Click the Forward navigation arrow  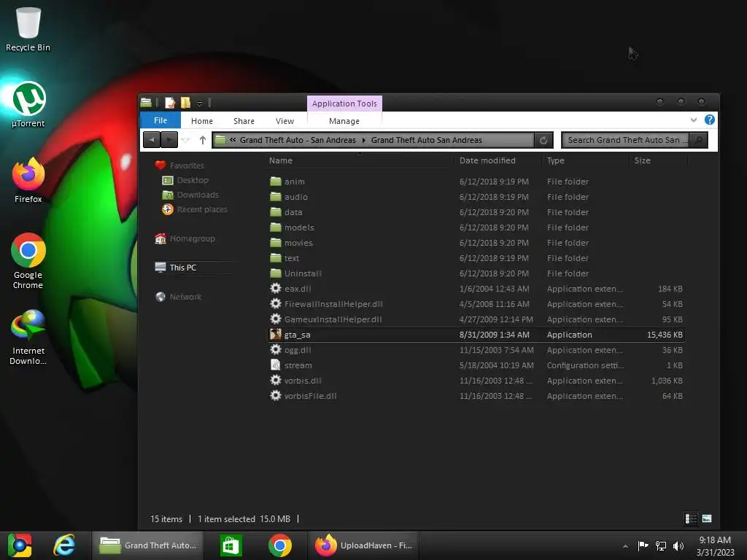169,140
